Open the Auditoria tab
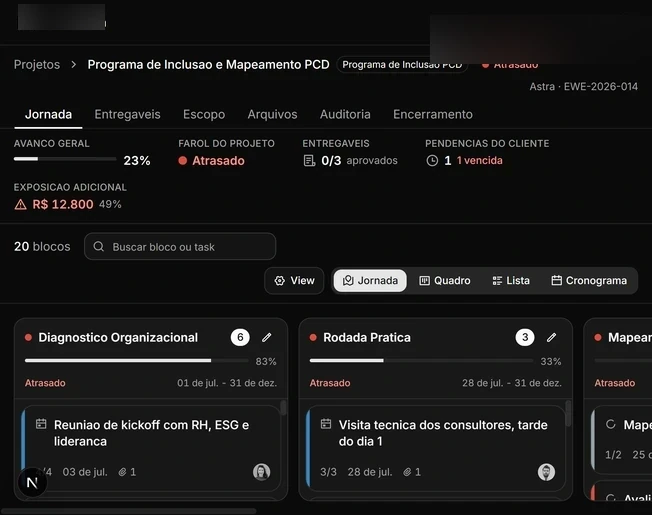Viewport: 652px width, 515px height. tap(345, 114)
